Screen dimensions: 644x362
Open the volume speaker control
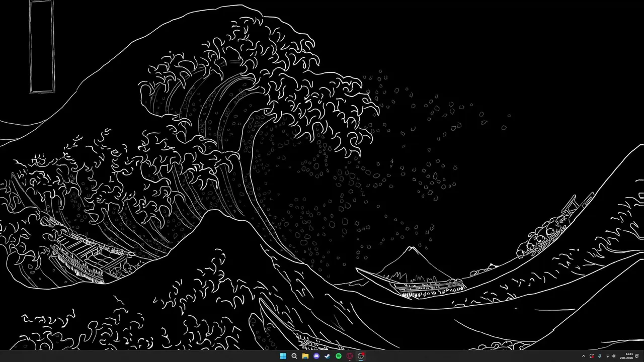(x=613, y=356)
